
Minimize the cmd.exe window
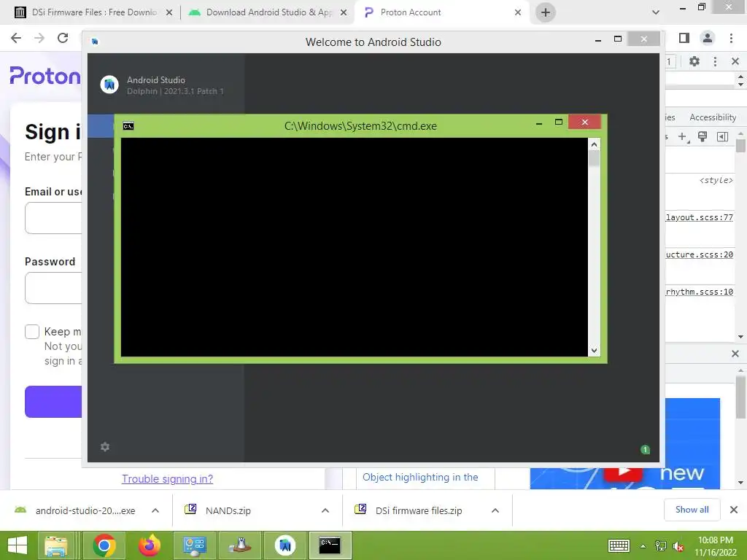point(539,122)
